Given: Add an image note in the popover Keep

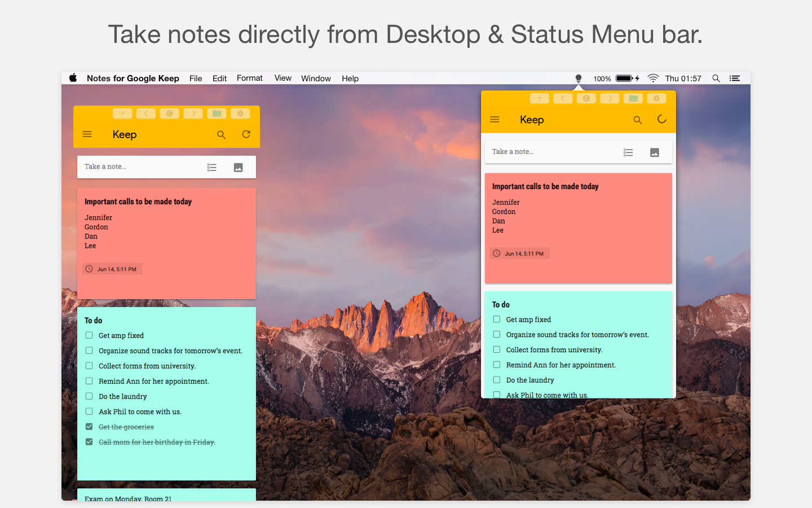Looking at the screenshot, I should coord(655,152).
